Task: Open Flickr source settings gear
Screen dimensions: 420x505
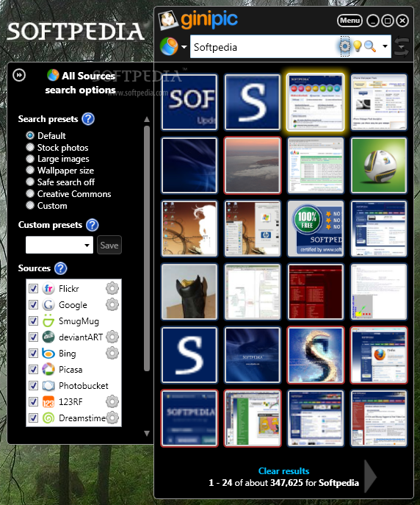Action: coord(112,288)
